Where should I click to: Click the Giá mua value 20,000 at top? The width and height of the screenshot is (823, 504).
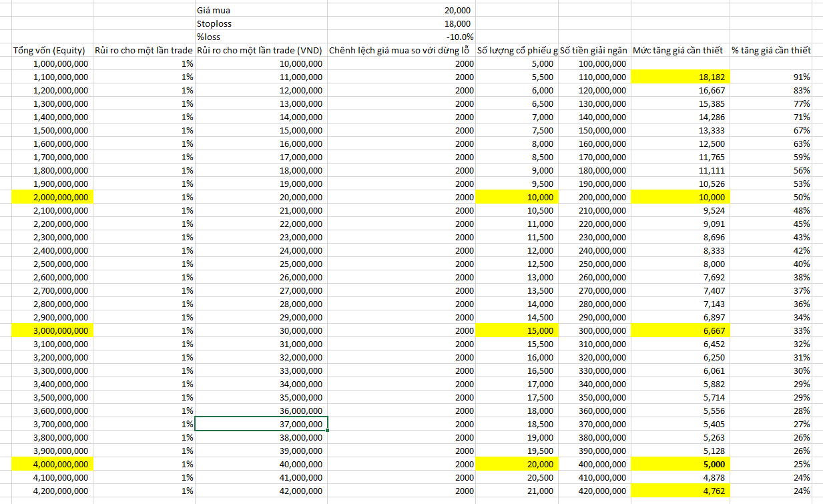402,10
